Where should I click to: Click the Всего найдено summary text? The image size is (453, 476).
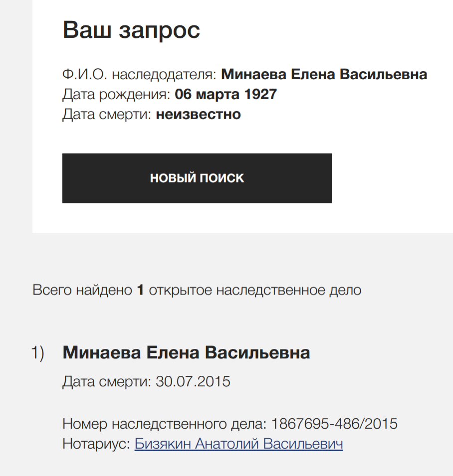[x=197, y=290]
